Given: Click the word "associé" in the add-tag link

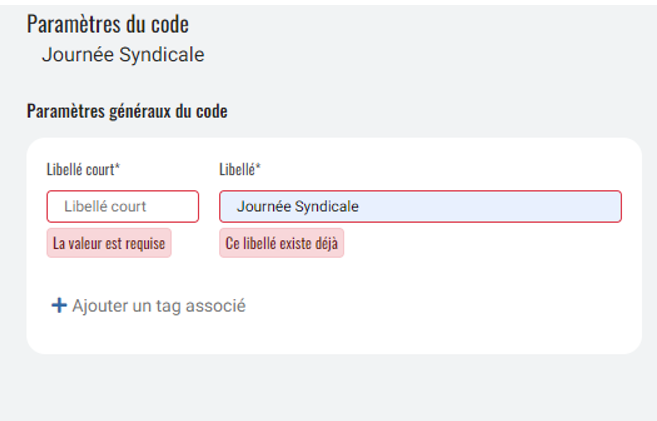Looking at the screenshot, I should [218, 306].
